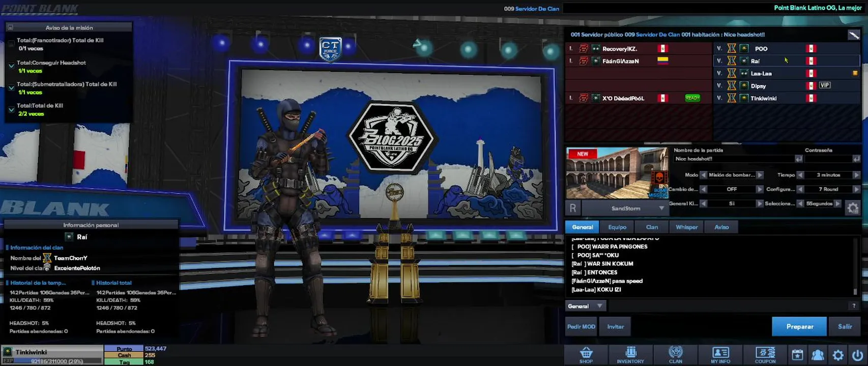Screen dimensions: 868x366
Task: Toggle the Total de Kill 2/2 mission check
Action: click(11, 109)
